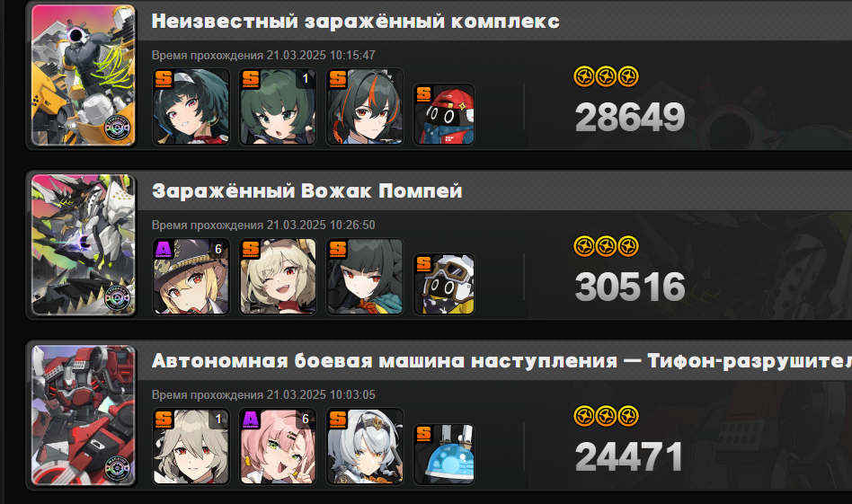Select the blonde agent in black hat

pos(191,277)
